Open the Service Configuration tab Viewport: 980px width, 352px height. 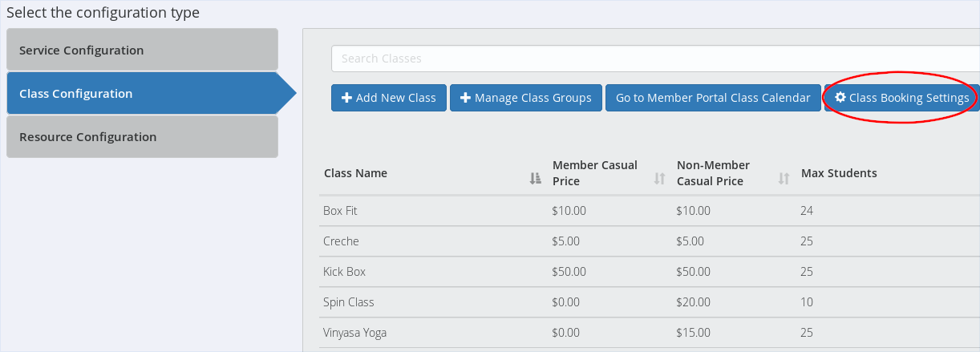(142, 50)
